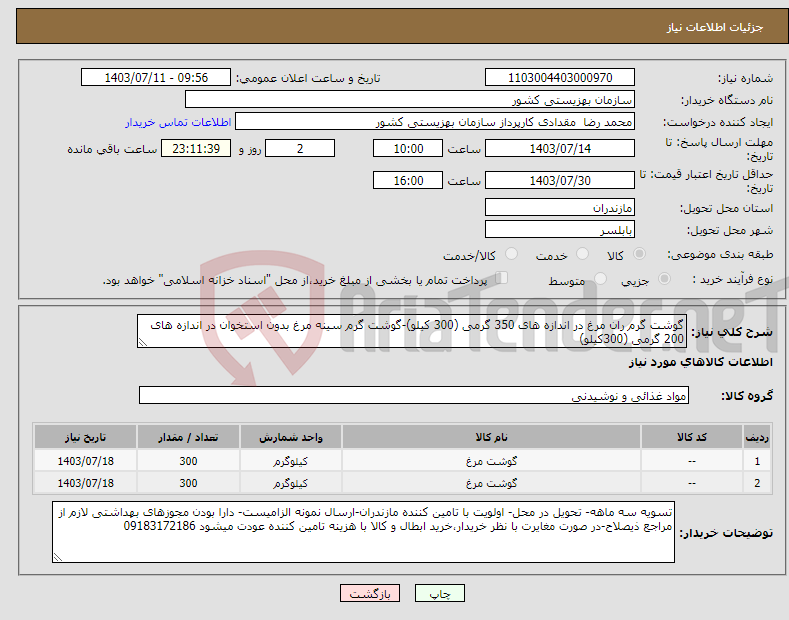Click the شماره نیاز field 1103004403000970
This screenshot has width=789, height=620.
coord(560,78)
